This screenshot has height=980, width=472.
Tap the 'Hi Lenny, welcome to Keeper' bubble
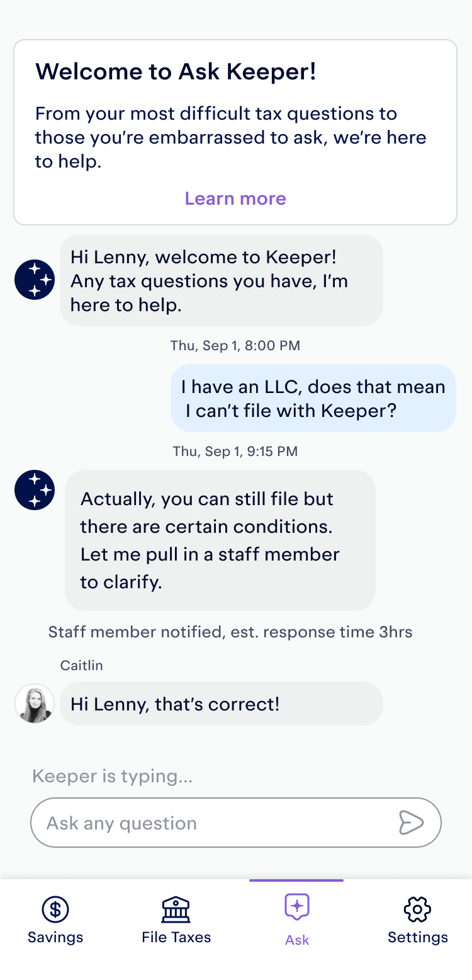point(222,280)
